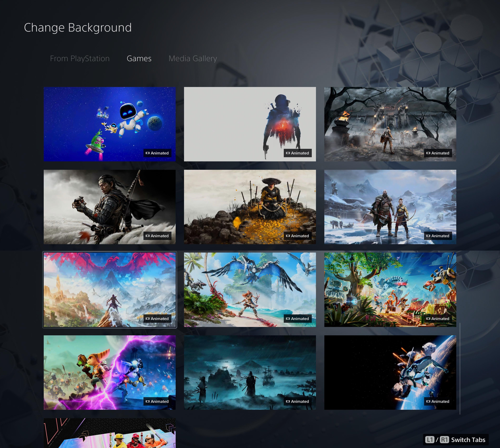The height and width of the screenshot is (448, 500).
Task: Select the God of War Ragnarok Kratos background
Action: pyautogui.click(x=391, y=207)
